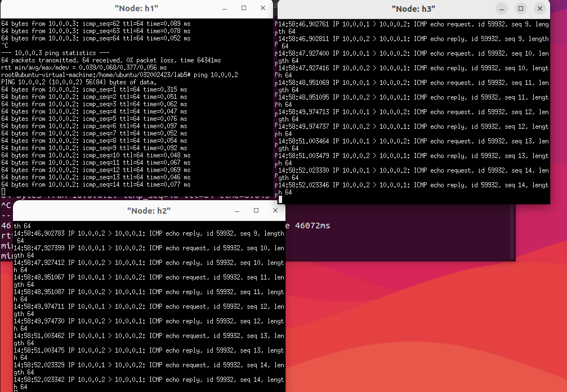This screenshot has height=392, width=567.
Task: Close the Node: h3 window
Action: (540, 8)
